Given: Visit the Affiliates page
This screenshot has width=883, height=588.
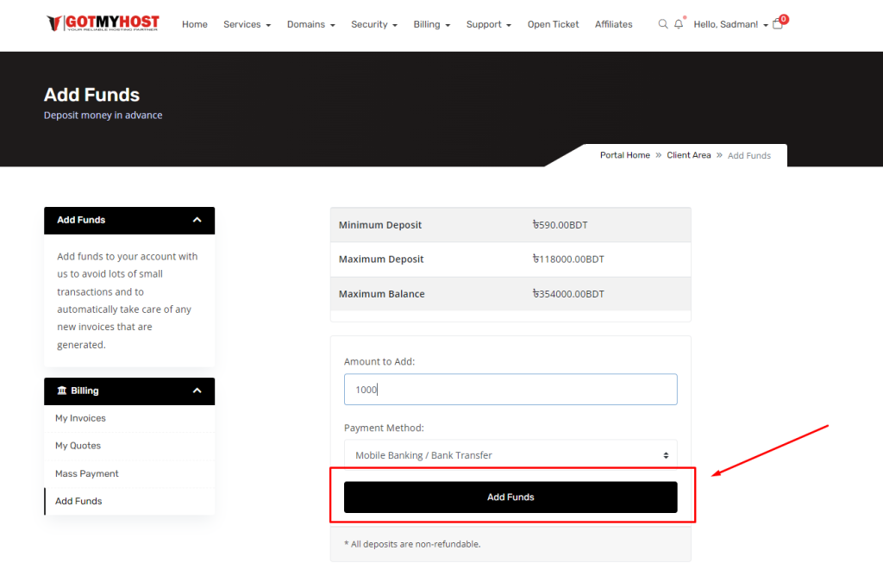Looking at the screenshot, I should point(613,24).
